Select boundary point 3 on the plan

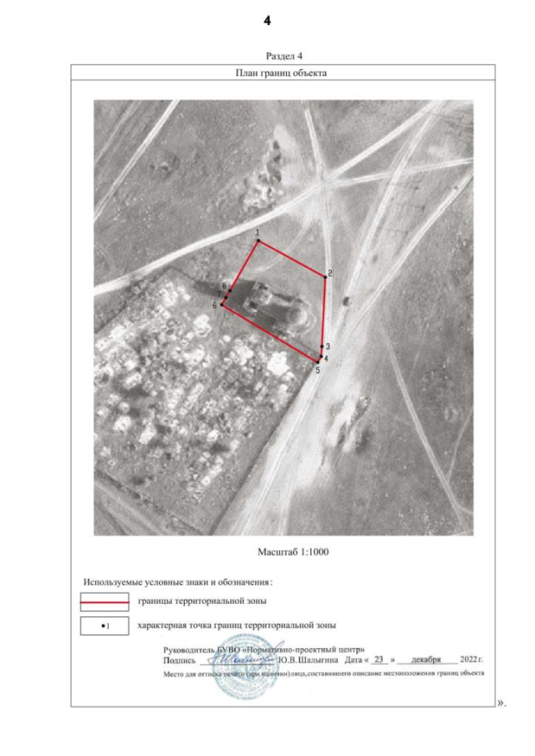coord(322,348)
